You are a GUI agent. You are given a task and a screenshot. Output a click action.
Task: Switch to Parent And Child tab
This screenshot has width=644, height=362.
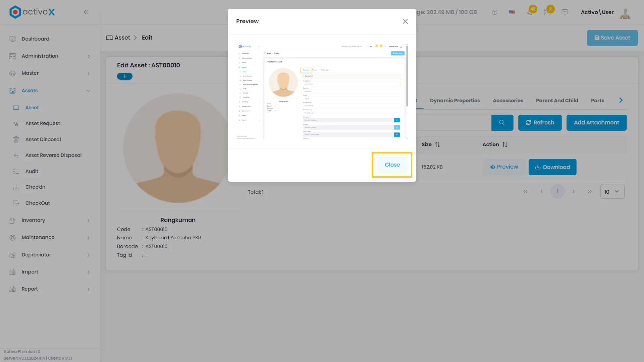[557, 101]
